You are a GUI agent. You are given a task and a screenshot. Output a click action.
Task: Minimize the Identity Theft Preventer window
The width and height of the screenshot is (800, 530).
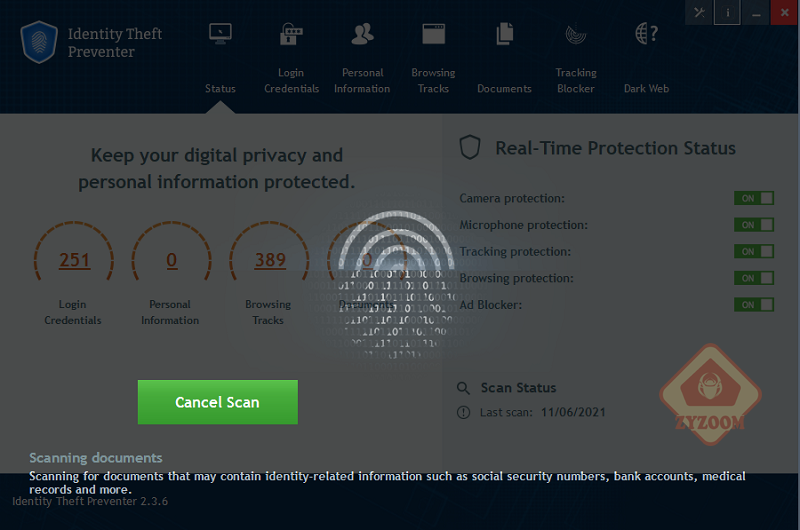756,12
